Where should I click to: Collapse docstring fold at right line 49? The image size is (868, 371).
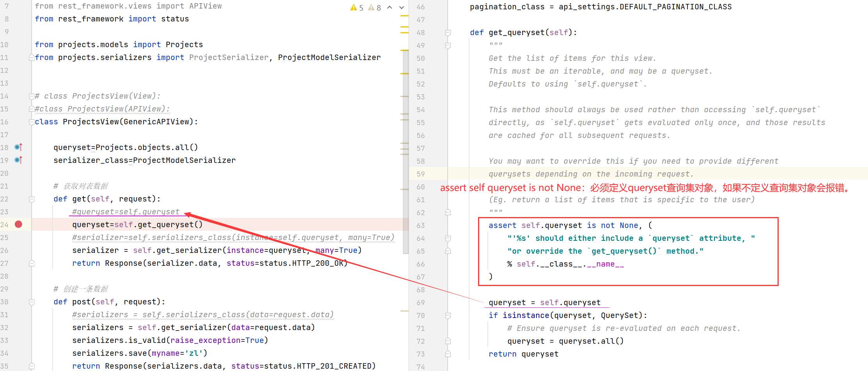(x=448, y=46)
